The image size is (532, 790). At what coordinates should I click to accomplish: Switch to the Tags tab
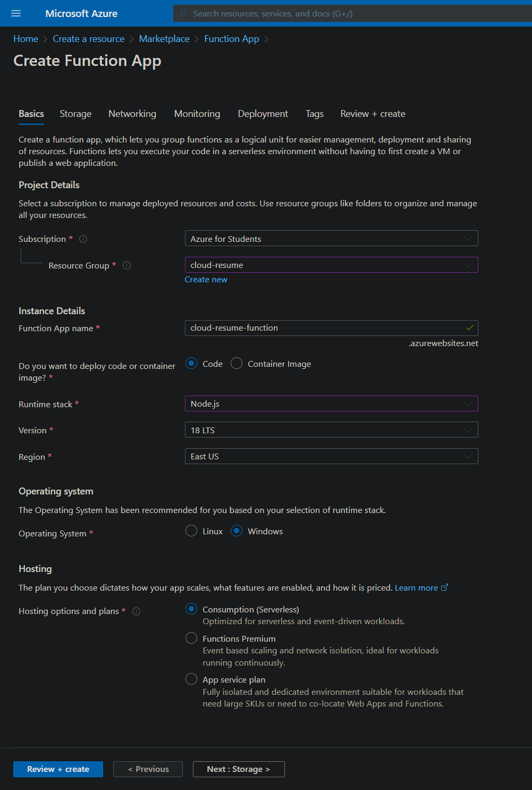315,114
